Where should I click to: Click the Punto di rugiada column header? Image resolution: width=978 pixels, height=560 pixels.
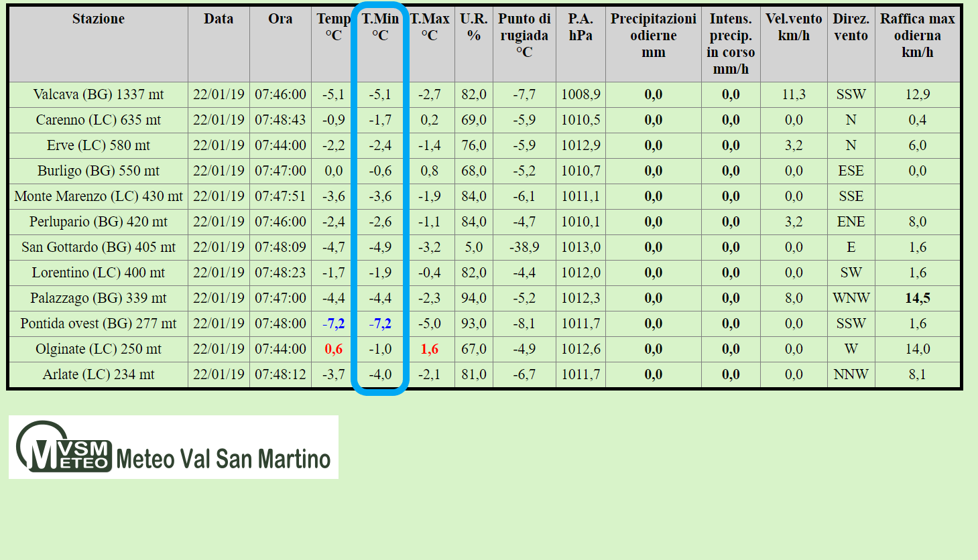(524, 36)
